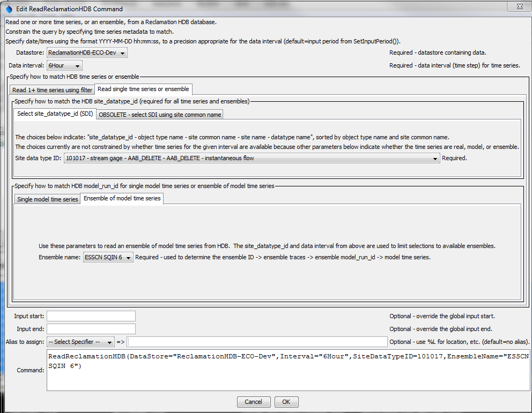
Task: Open the OBSOLETE select SDI using site common name tab
Action: coord(159,114)
